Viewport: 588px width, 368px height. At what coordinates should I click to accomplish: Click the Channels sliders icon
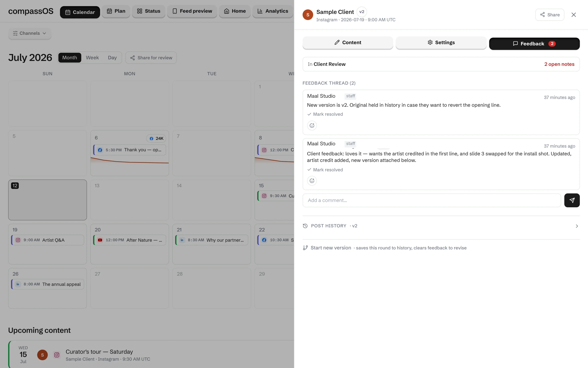click(x=15, y=33)
